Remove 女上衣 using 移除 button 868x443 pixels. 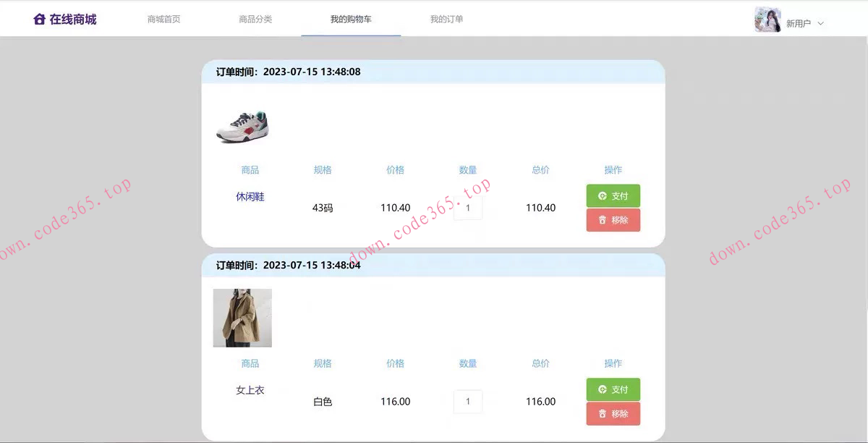pyautogui.click(x=613, y=413)
